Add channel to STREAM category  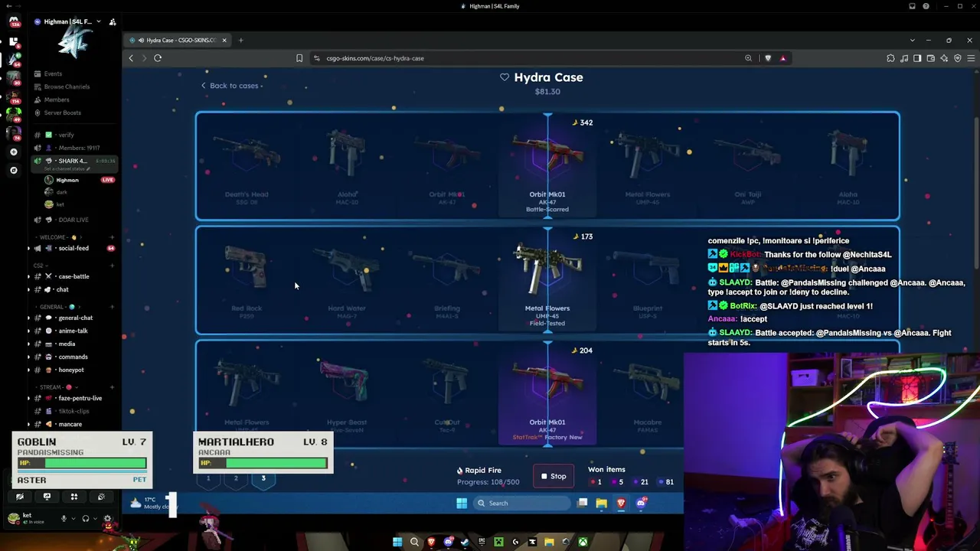tap(113, 387)
